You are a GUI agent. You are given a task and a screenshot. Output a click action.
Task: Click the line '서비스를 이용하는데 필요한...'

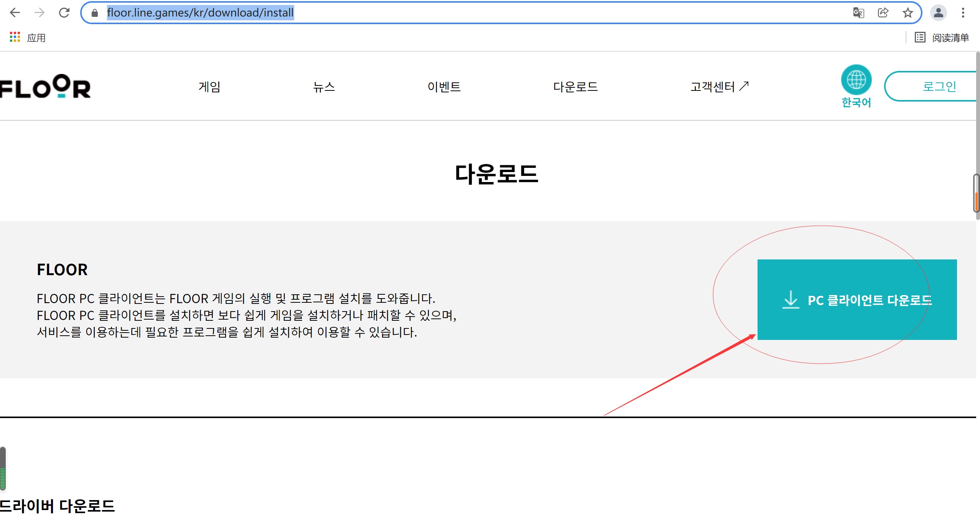click(227, 332)
